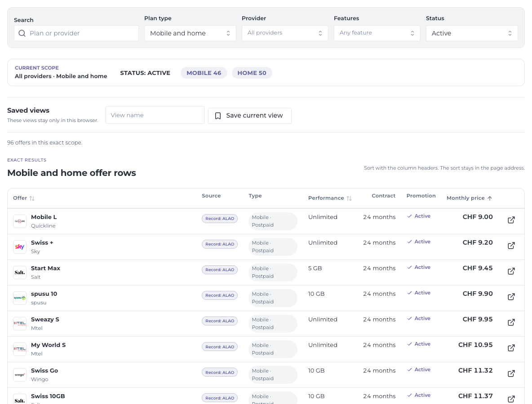Click Record: ALAO badge in Swiss + row
Viewport: 532px width, 404px height.
220,244
